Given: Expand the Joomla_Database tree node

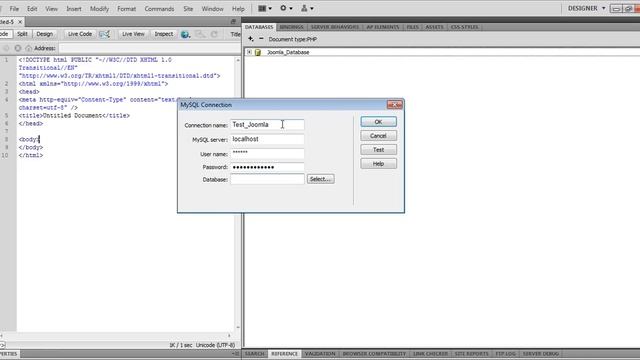Looking at the screenshot, I should 249,52.
